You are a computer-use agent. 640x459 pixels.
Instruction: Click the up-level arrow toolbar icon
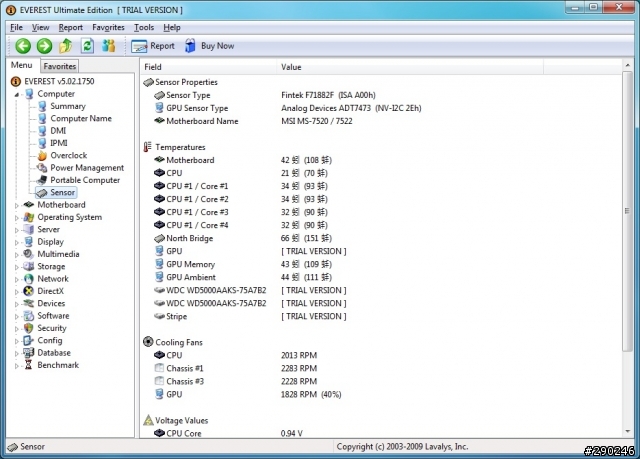(x=66, y=46)
